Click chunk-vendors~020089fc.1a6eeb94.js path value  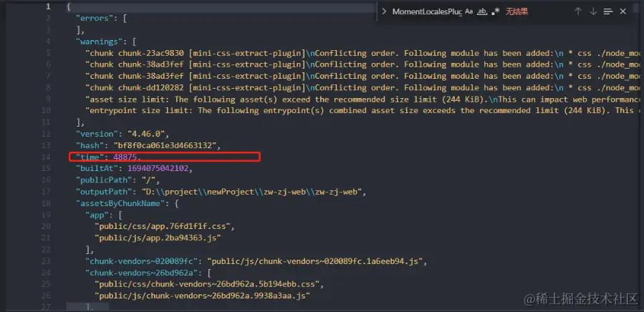pos(314,261)
